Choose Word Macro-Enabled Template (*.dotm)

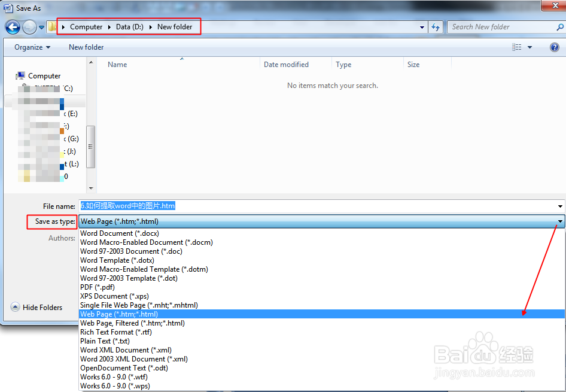(x=322, y=269)
